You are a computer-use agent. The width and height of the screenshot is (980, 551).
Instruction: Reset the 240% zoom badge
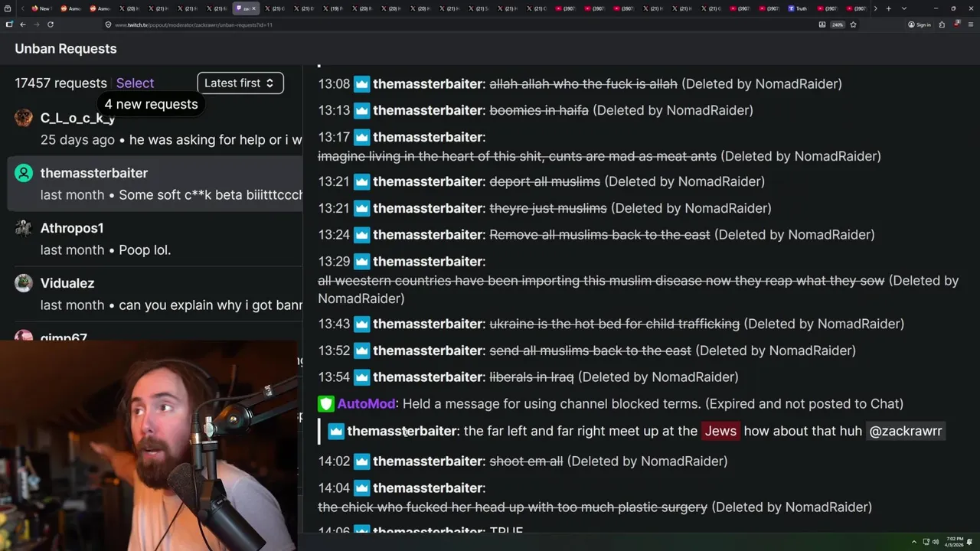coord(838,24)
